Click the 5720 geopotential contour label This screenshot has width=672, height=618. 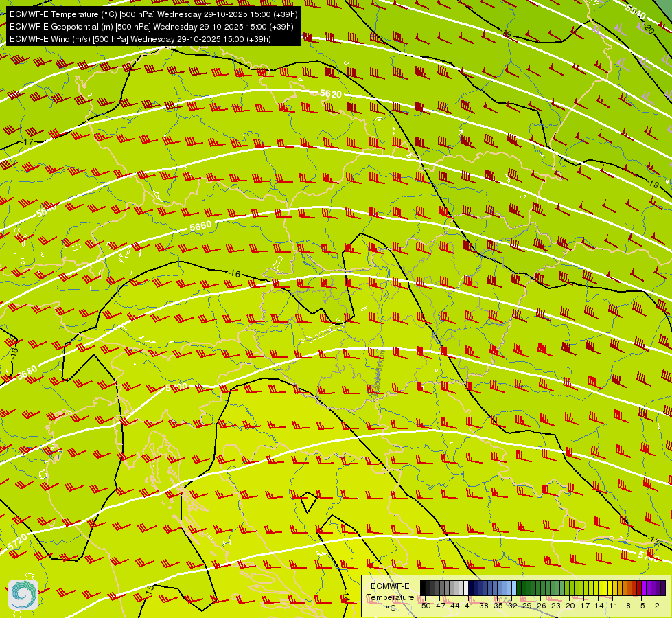[x=17, y=541]
